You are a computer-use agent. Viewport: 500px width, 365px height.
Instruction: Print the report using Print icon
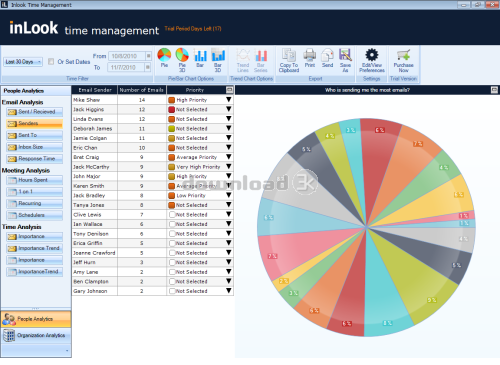[x=310, y=55]
